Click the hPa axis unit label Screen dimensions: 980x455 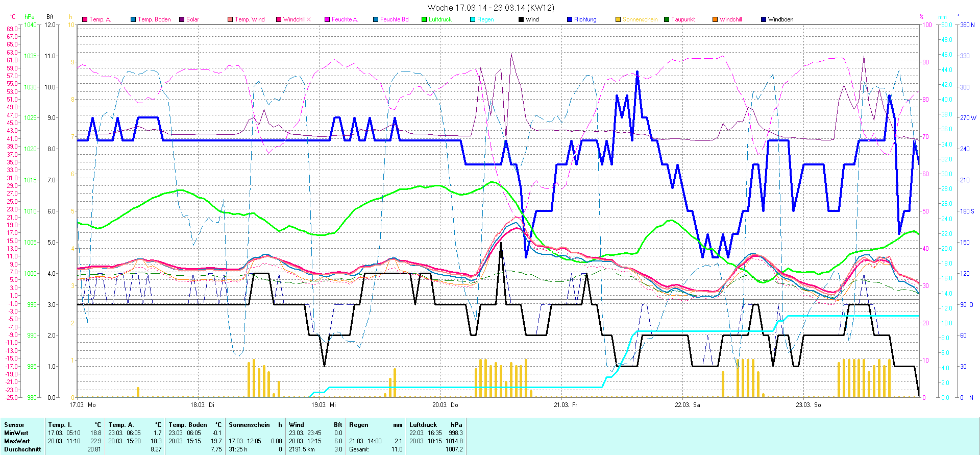(x=30, y=17)
